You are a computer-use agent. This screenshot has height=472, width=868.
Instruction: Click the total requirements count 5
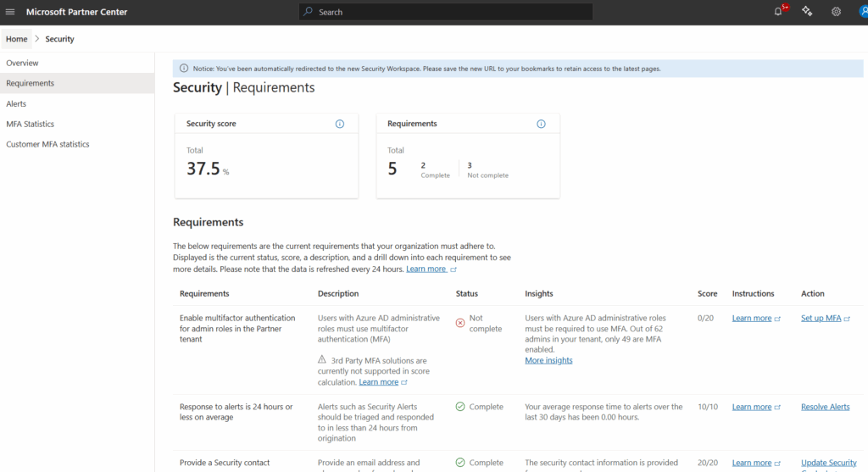(392, 169)
